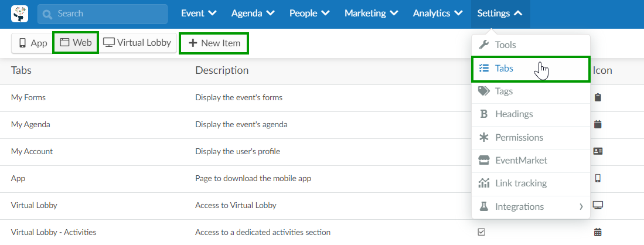Click the calendar icon for My Agenda
The width and height of the screenshot is (644, 245).
(598, 124)
